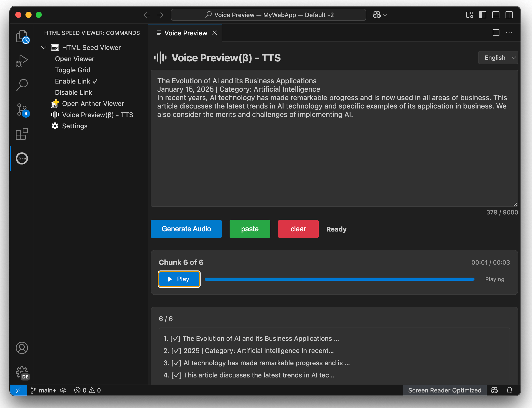Toggle the secondary sidebar layout icon
This screenshot has height=408, width=532.
pos(509,15)
